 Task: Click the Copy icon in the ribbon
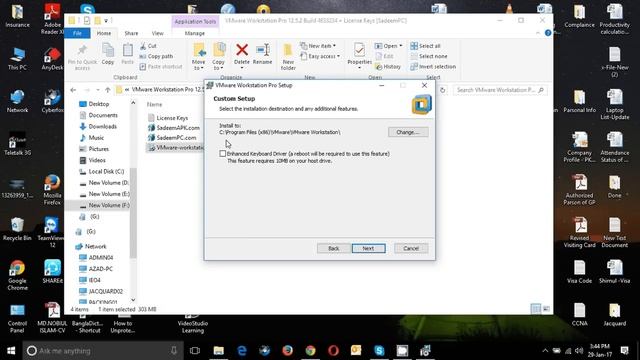click(108, 54)
